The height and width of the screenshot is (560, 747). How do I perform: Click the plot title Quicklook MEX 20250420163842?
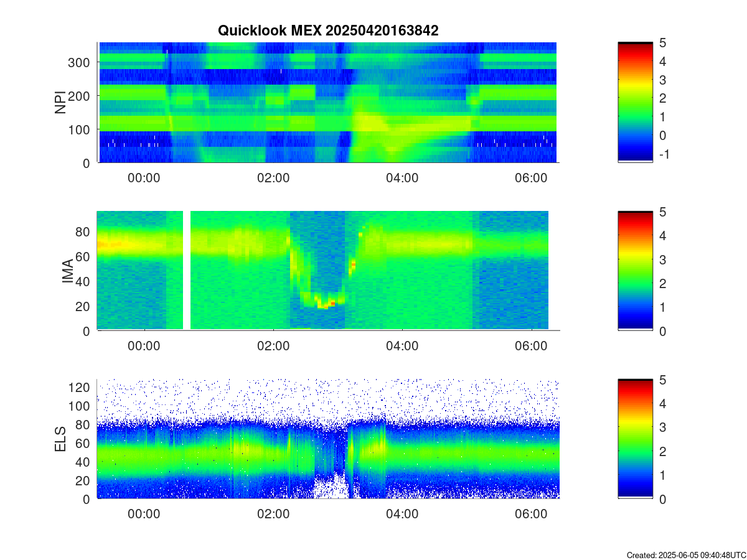(328, 30)
